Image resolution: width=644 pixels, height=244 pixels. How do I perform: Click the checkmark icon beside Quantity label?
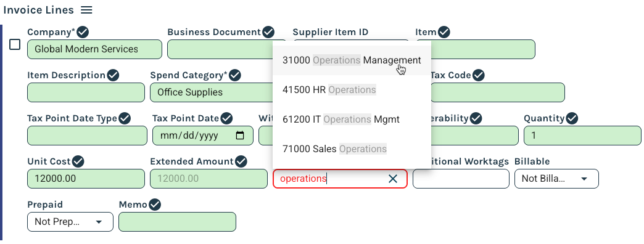[572, 119]
